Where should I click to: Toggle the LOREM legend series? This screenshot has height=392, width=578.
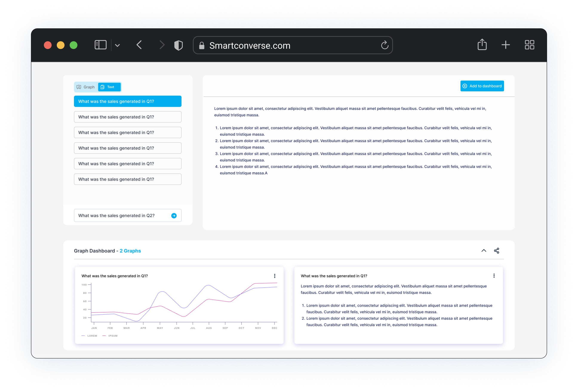[89, 335]
